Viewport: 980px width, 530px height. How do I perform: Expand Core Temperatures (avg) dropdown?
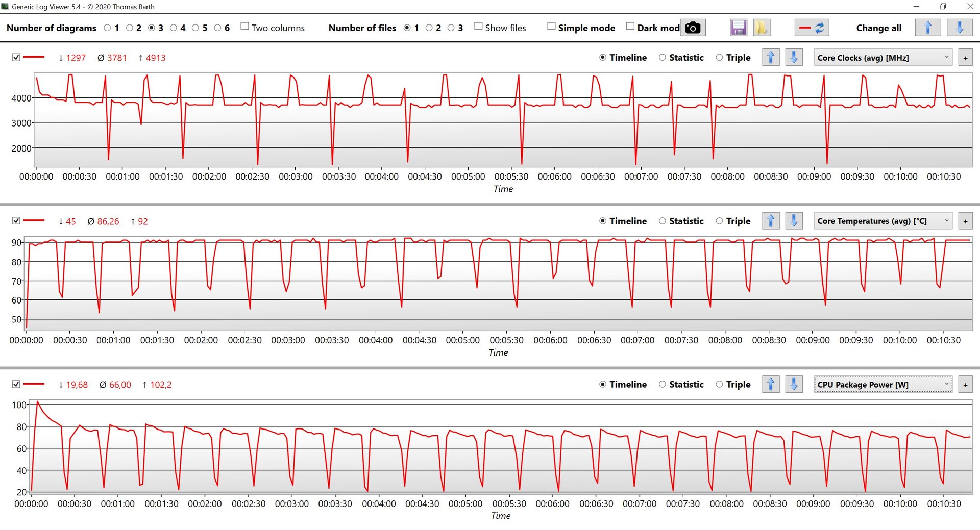[883, 221]
